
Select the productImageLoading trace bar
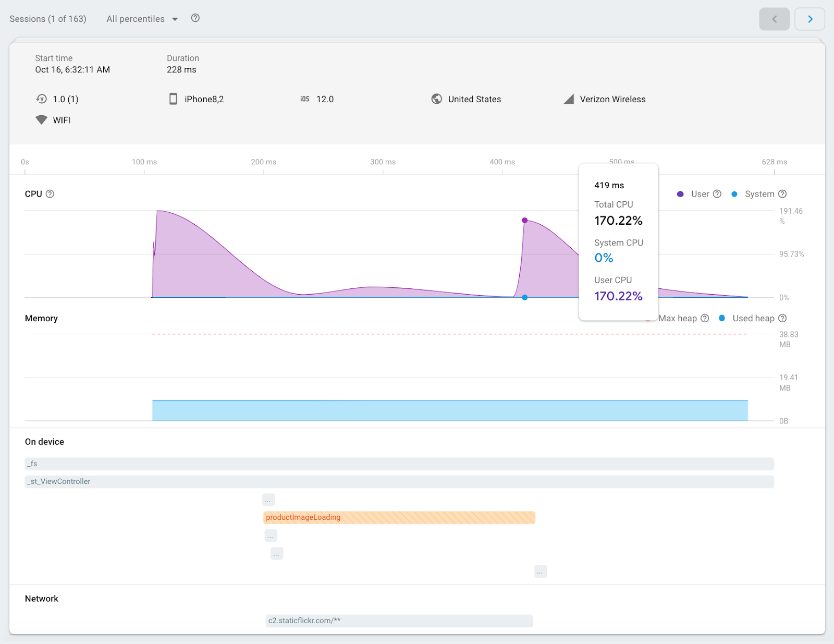[399, 517]
